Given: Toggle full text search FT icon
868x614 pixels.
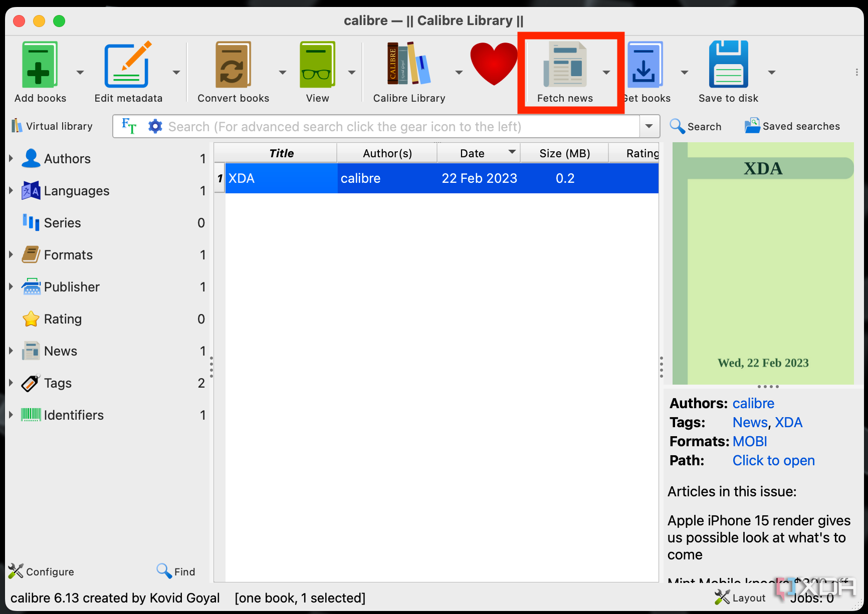Looking at the screenshot, I should coord(129,126).
